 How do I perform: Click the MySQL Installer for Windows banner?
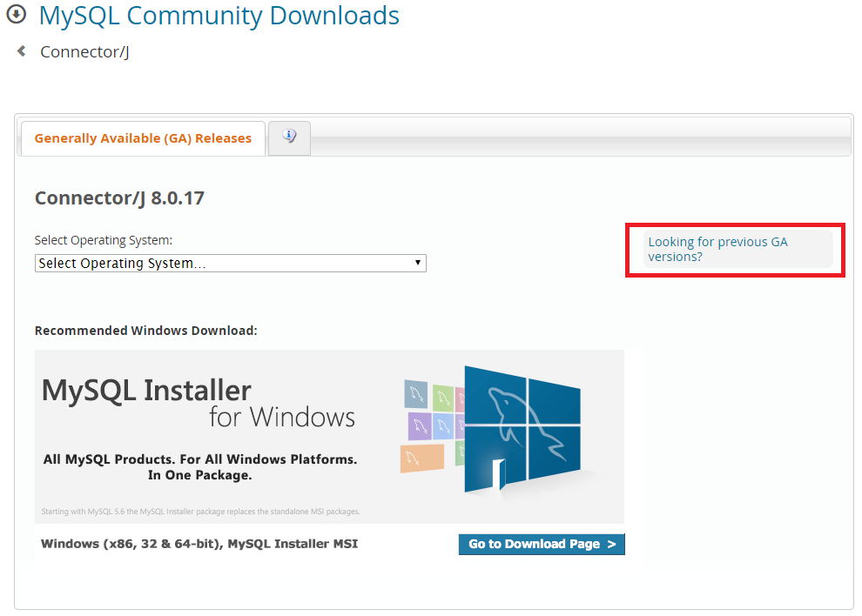329,436
